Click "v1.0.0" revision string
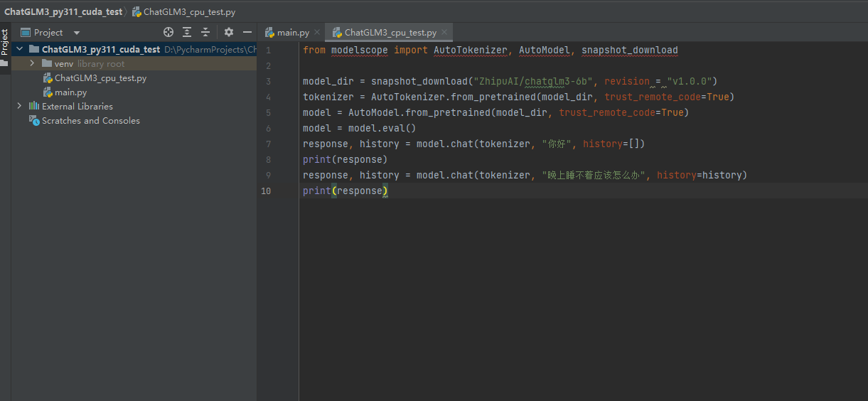Image resolution: width=868 pixels, height=401 pixels. 690,81
